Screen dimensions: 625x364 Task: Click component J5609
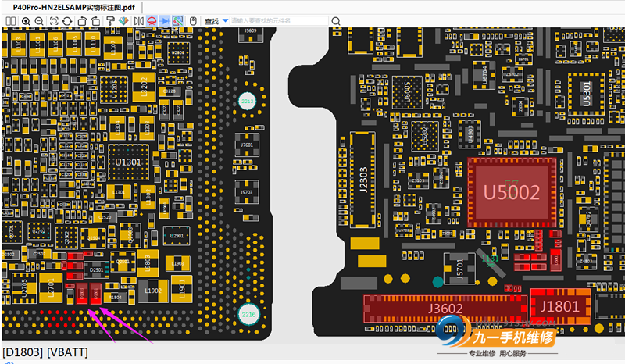pos(250,34)
